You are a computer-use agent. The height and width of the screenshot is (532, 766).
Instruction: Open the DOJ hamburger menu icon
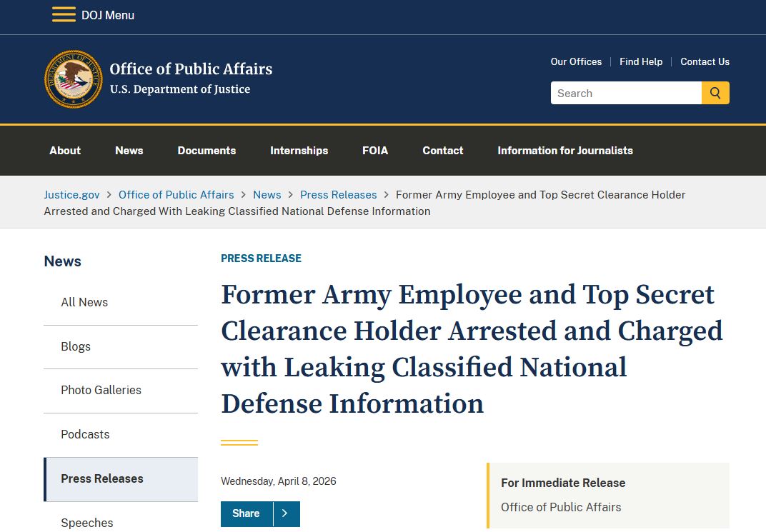pos(64,15)
